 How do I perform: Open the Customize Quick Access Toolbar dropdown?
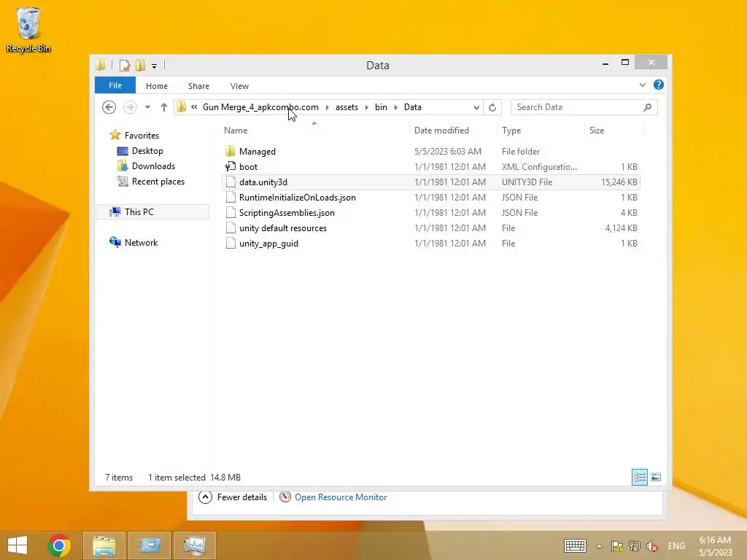coord(155,66)
